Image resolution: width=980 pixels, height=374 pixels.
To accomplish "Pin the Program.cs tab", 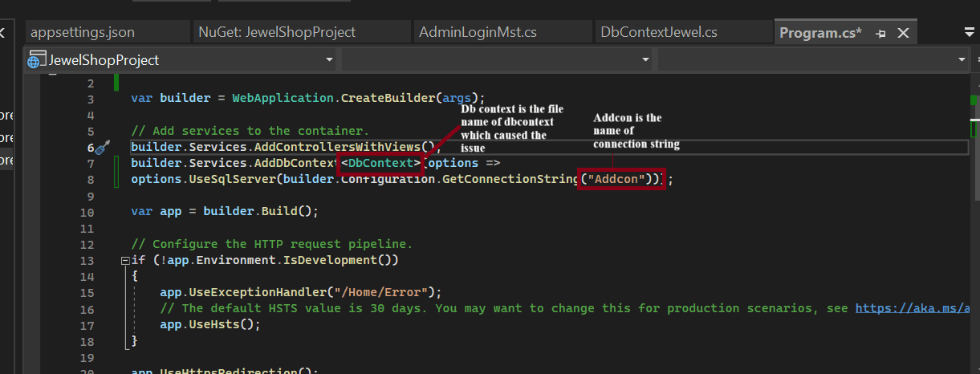I will point(880,33).
